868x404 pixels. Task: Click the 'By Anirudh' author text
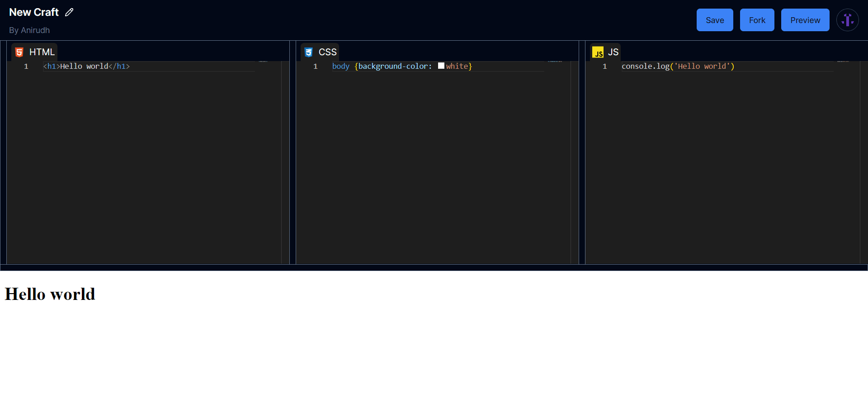(29, 30)
